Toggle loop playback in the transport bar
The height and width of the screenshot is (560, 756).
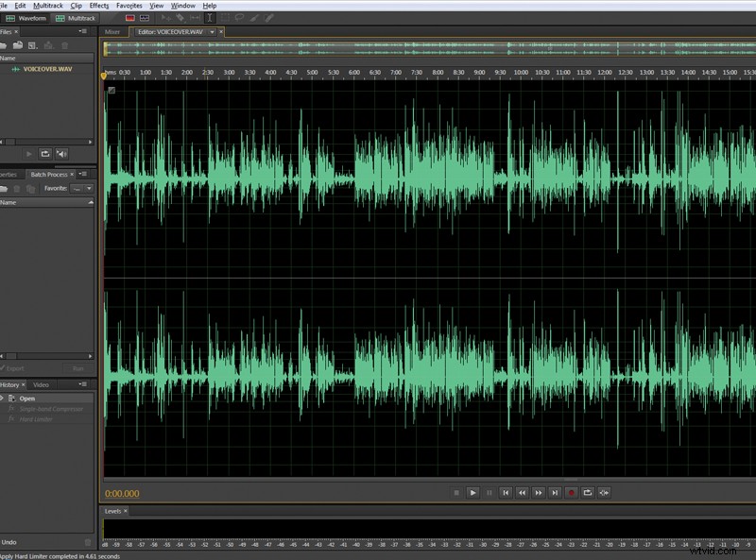[587, 492]
